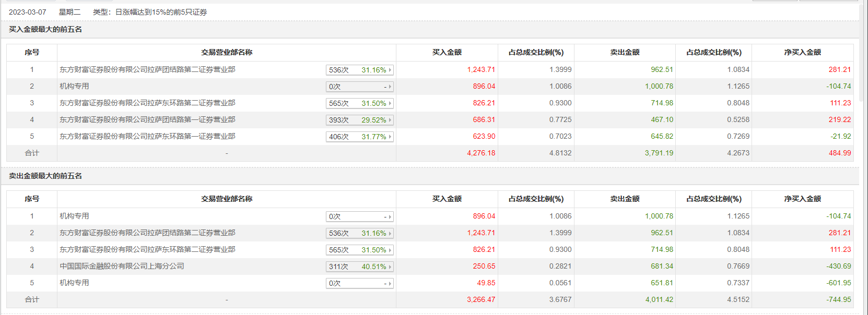Click arrow icon beside 40.51% for 中国国际金融

390,266
